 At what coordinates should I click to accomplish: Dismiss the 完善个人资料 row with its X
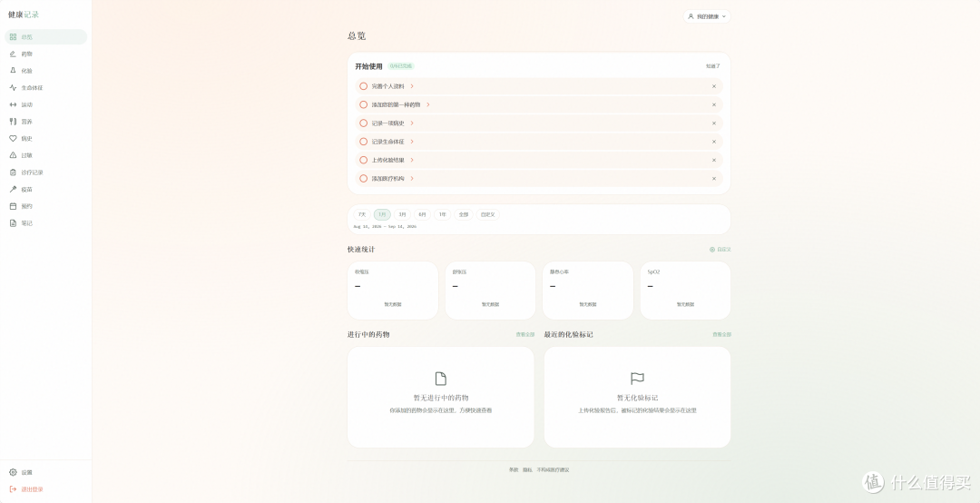tap(714, 86)
